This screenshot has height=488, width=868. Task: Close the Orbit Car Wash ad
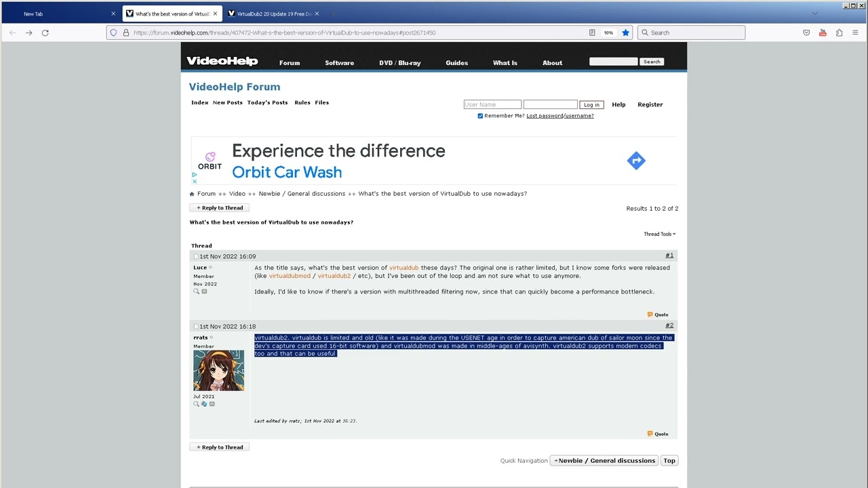click(x=194, y=182)
